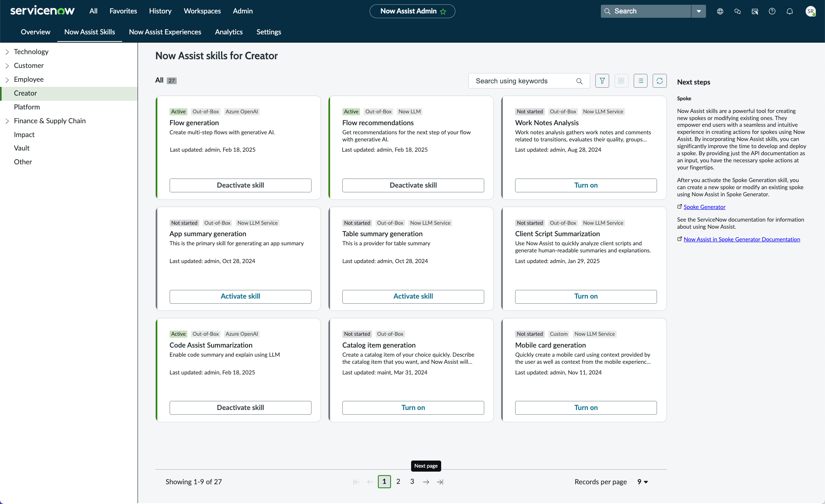
Task: Open the Settings tab
Action: (x=269, y=32)
